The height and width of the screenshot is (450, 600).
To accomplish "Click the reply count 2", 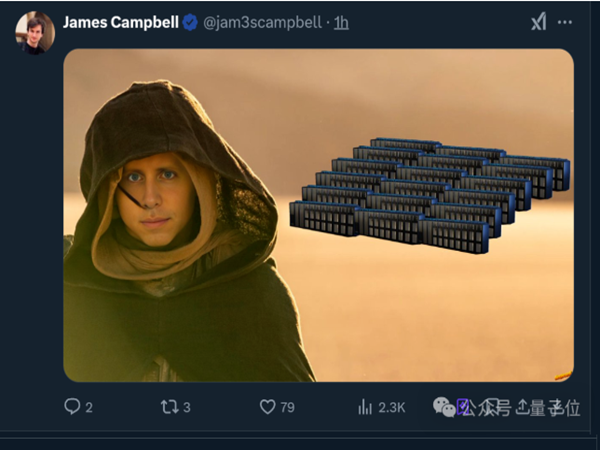I will [x=89, y=407].
